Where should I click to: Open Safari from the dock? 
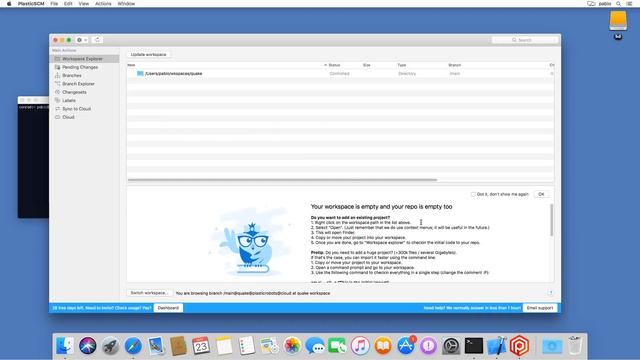[x=133, y=346]
